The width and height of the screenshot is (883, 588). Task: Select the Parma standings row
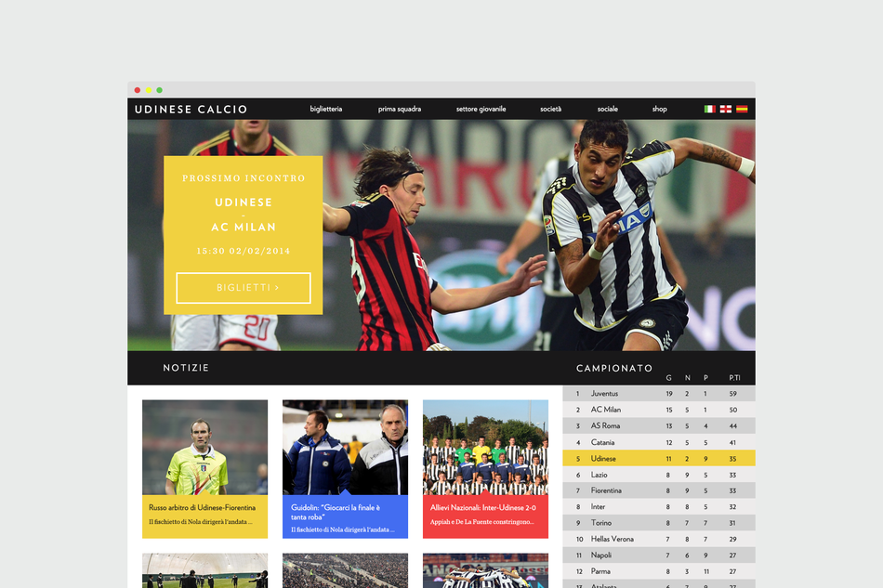(659, 571)
